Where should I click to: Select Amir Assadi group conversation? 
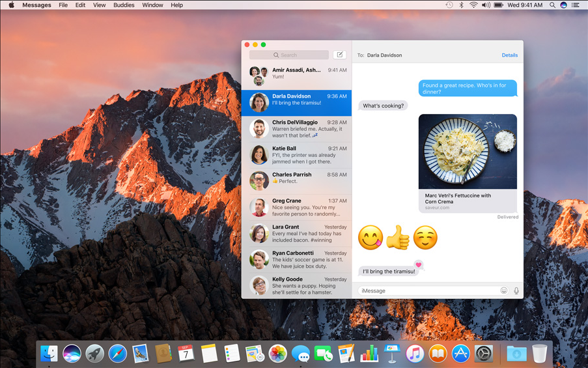click(x=297, y=76)
